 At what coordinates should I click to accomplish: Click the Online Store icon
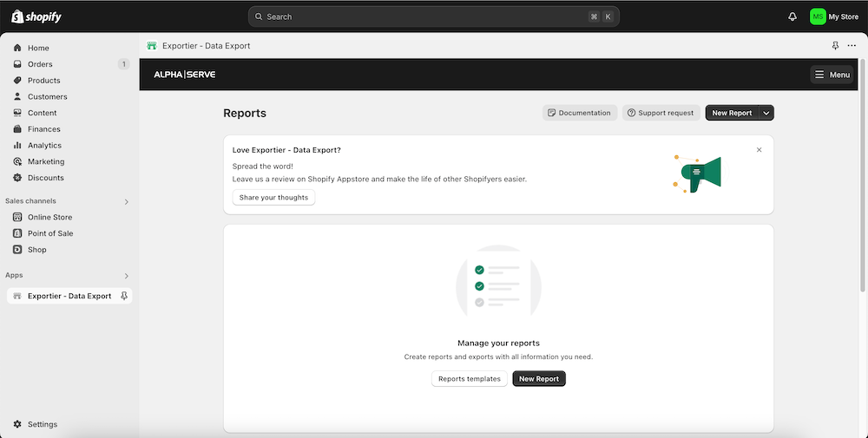[17, 218]
